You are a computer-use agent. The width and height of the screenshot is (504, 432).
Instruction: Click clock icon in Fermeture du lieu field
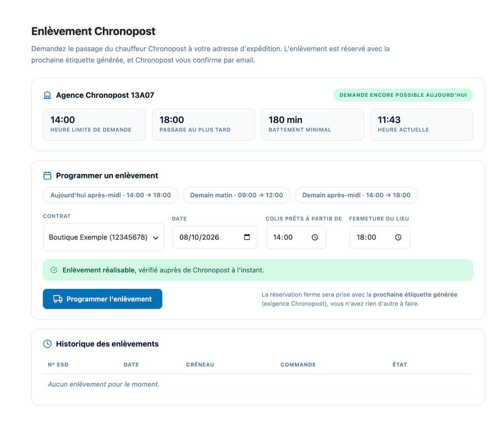398,237
